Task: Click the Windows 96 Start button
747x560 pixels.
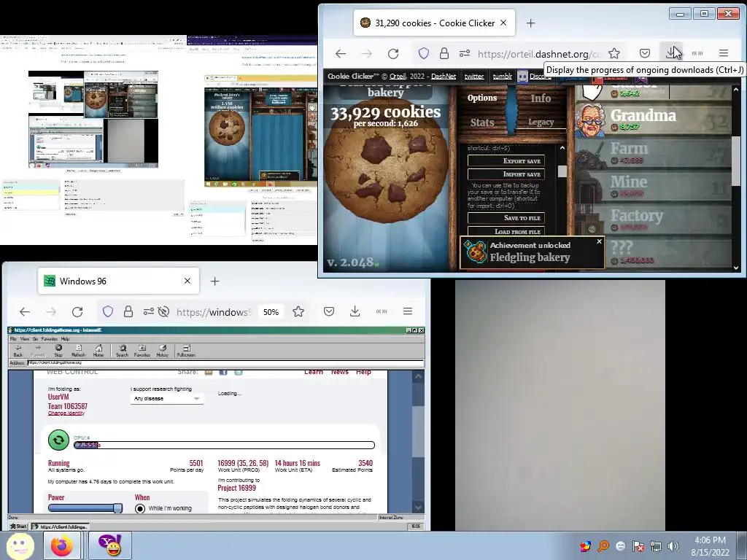Action: (18, 526)
